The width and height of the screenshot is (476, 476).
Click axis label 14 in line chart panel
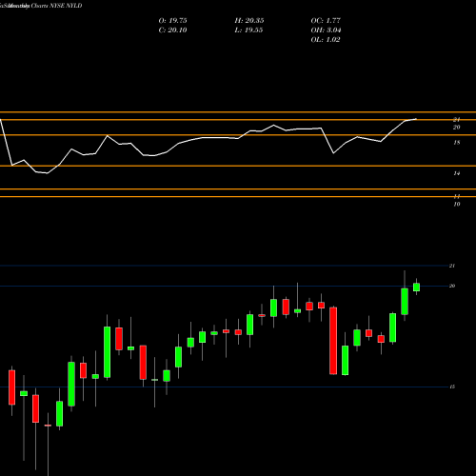tap(457, 173)
